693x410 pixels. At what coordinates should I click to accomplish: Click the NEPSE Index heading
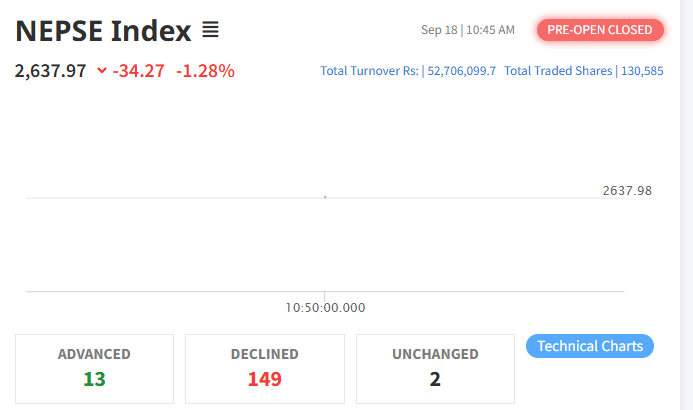[x=103, y=31]
